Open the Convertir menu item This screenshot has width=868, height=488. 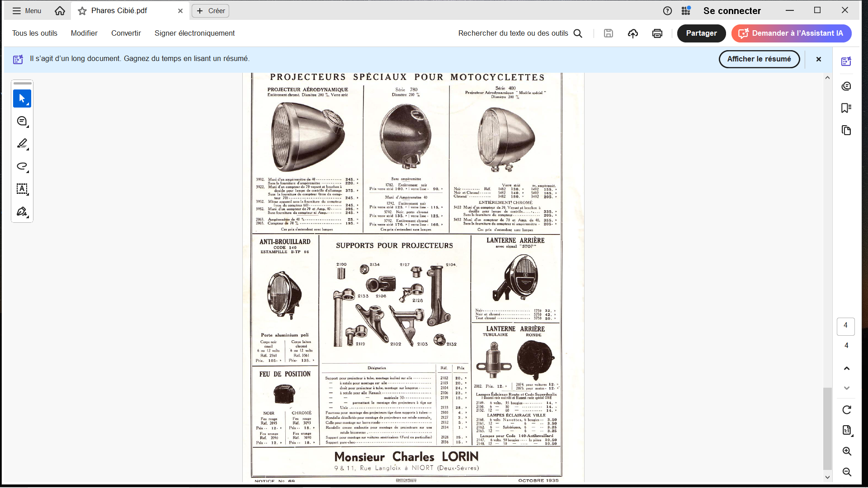(126, 33)
